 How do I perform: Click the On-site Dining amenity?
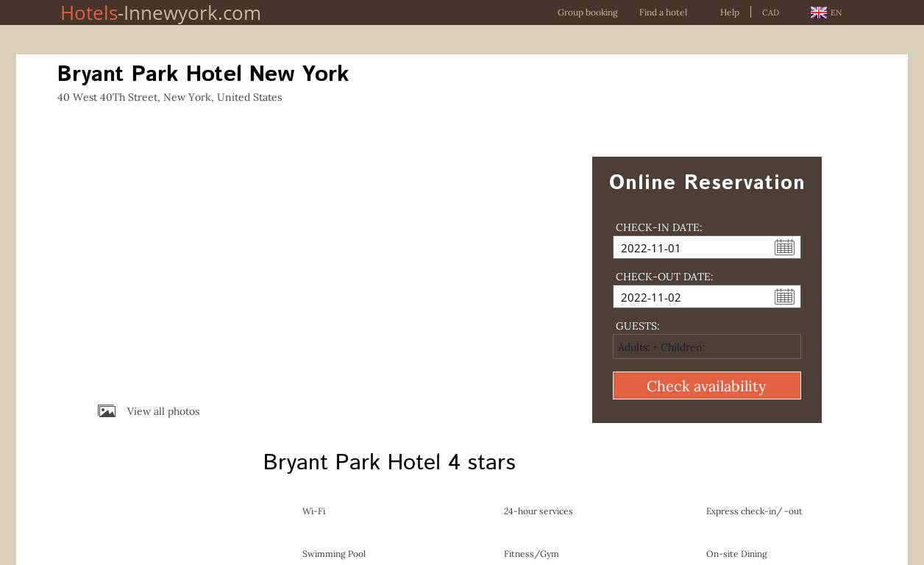click(736, 554)
